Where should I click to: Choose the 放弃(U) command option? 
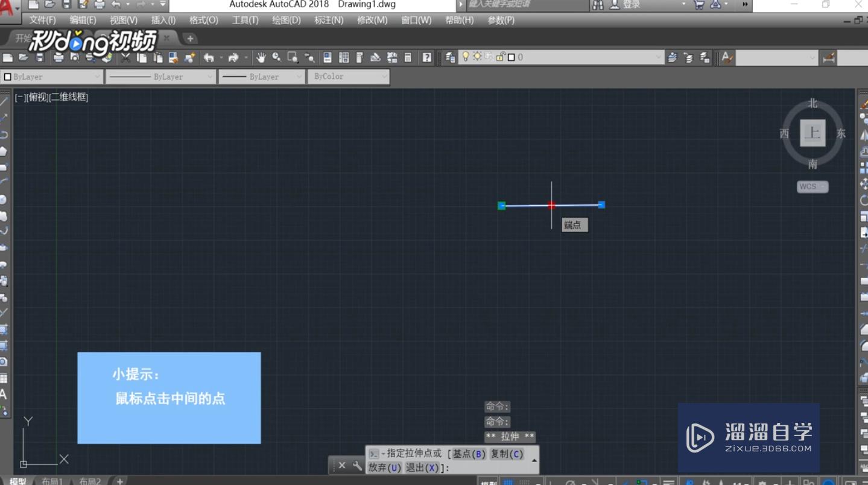pos(385,468)
